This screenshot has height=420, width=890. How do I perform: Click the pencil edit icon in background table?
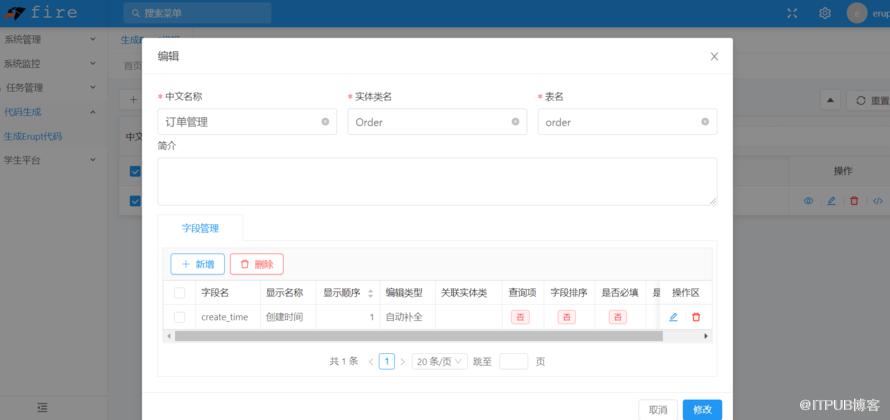click(831, 201)
